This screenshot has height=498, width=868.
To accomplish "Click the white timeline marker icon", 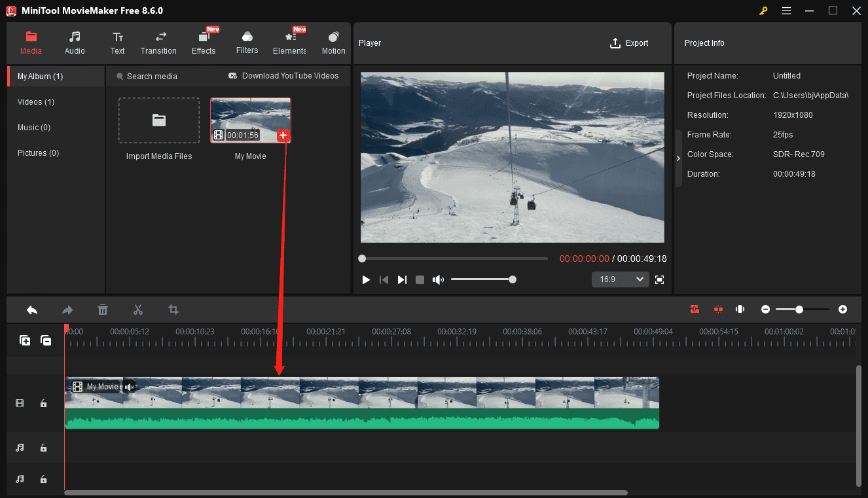I will [740, 310].
